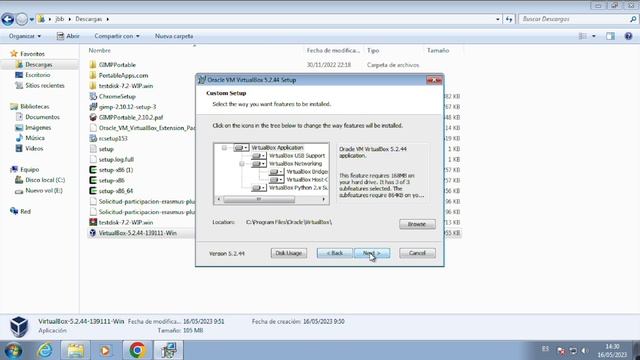Screen dimensions: 640x360
Task: Select Nuevo vol (E:) in sidebar
Action: (x=44, y=191)
